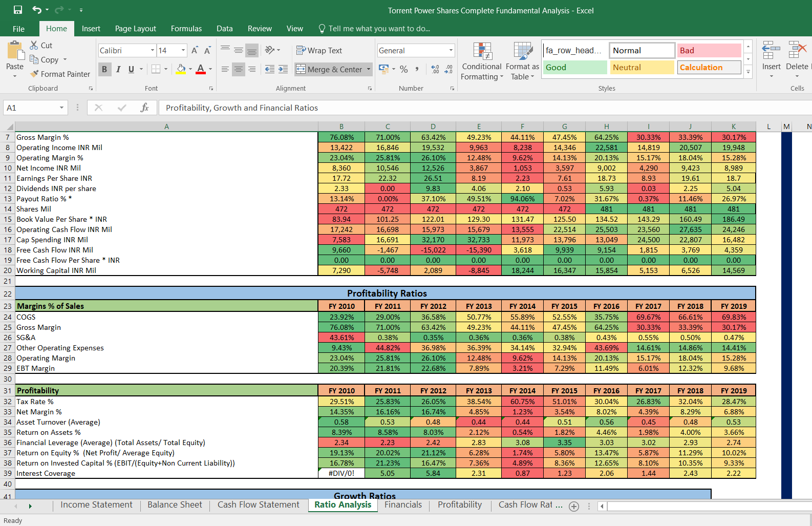Click Decrease Indent icon

click(x=270, y=69)
